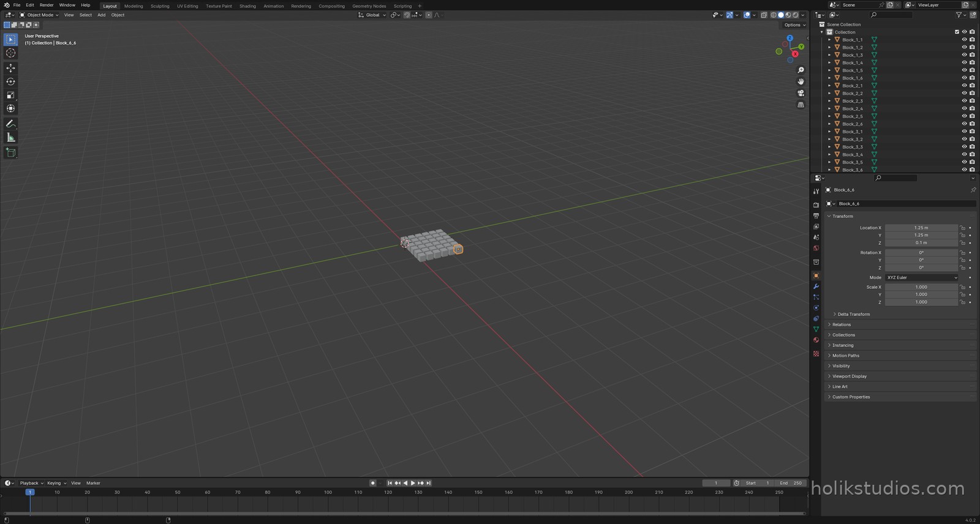
Task: Click the timeline playhead at frame 1
Action: [30, 492]
